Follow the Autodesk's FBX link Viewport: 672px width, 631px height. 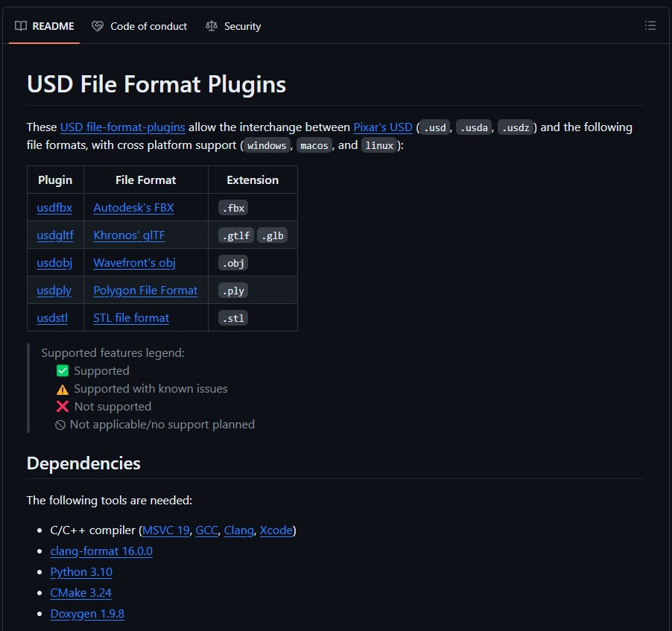[x=133, y=207]
